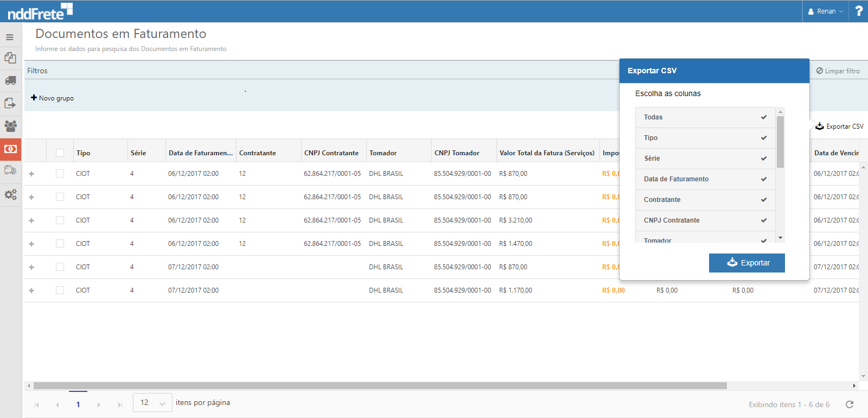Open the Renan user dropdown
Image resolution: width=868 pixels, height=418 pixels.
825,11
